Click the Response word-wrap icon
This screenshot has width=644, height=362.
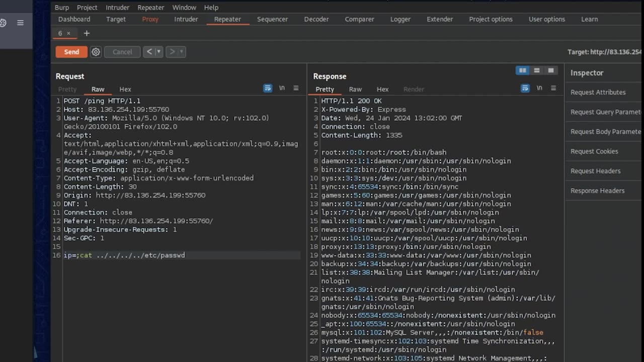tap(525, 88)
